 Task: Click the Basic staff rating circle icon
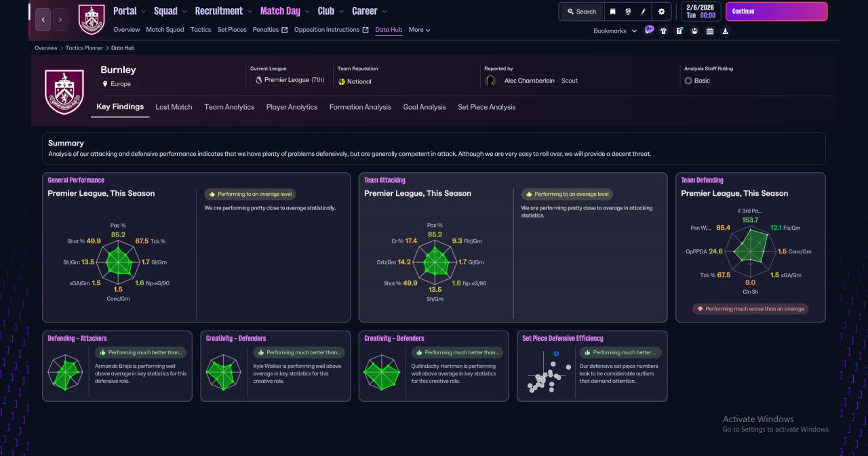click(688, 81)
